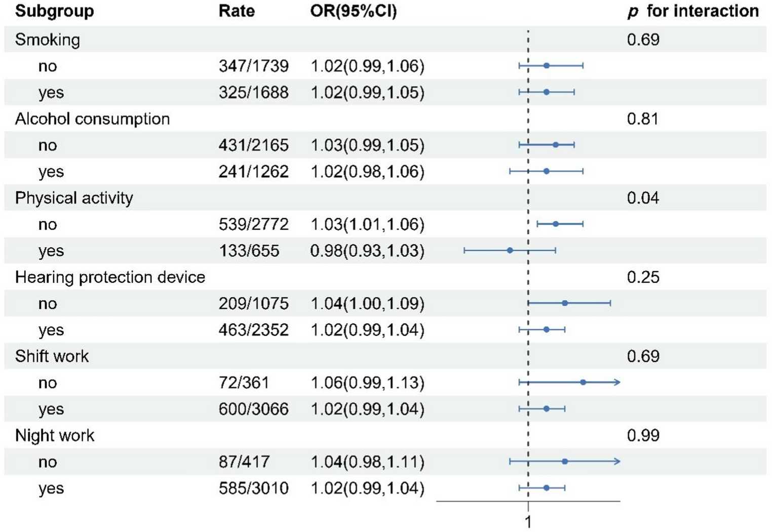Screen dimensions: 772x532
Task: Click the data point left of reference line
Action: (510, 251)
